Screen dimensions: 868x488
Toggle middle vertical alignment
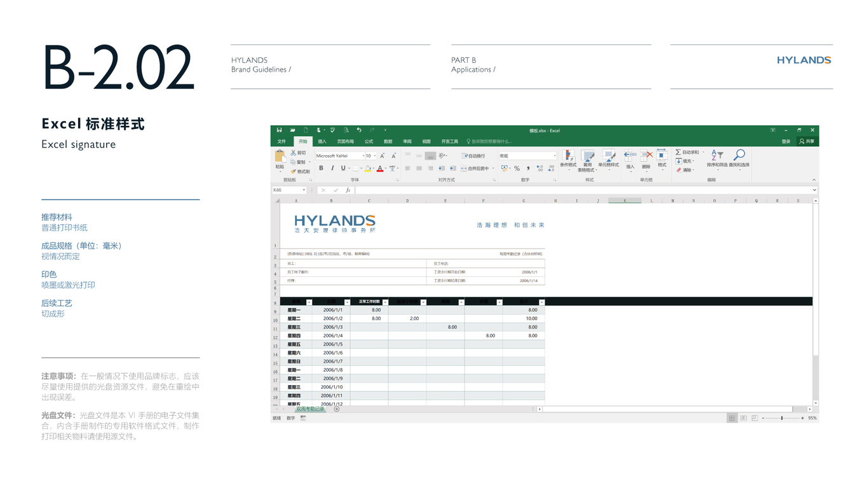click(x=419, y=156)
